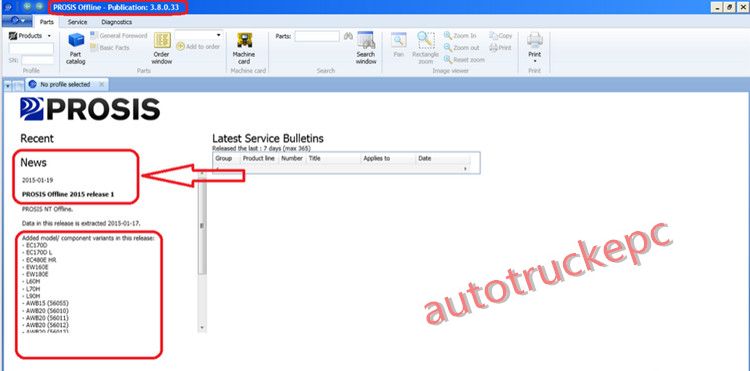Click the Add to order button
This screenshot has width=750, height=371.
pos(198,47)
